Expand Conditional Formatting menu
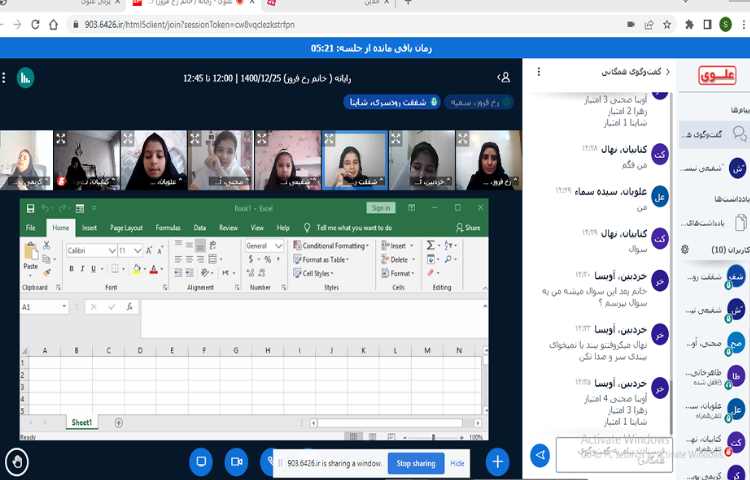 coord(331,245)
